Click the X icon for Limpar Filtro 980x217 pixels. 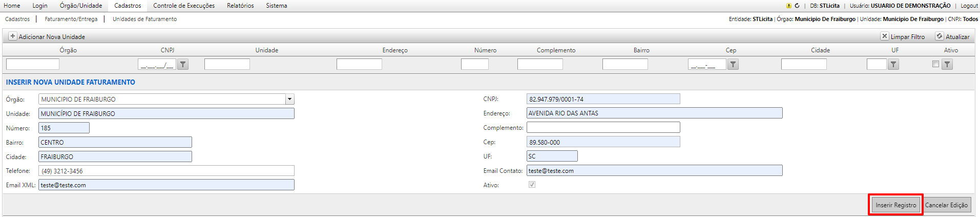885,36
